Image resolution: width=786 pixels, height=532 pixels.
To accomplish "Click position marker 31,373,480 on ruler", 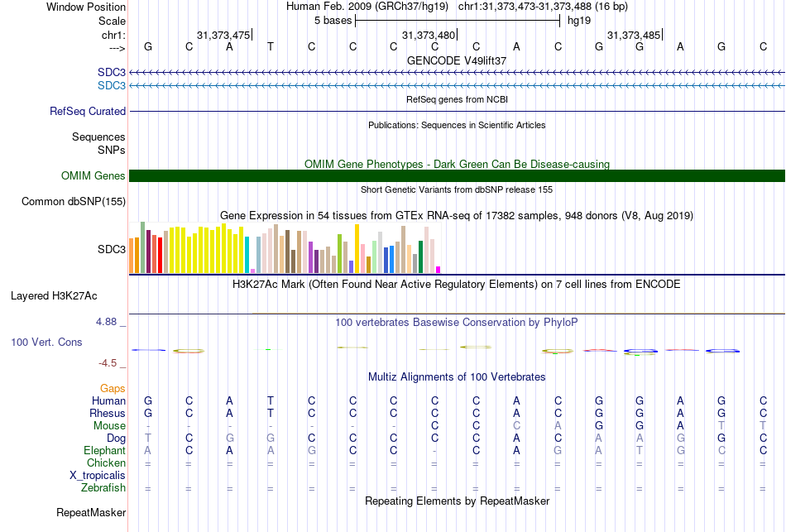I will coord(429,35).
